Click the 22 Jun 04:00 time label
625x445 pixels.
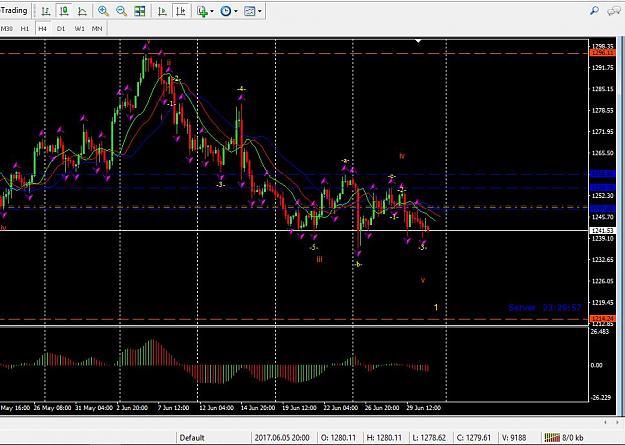coord(340,408)
